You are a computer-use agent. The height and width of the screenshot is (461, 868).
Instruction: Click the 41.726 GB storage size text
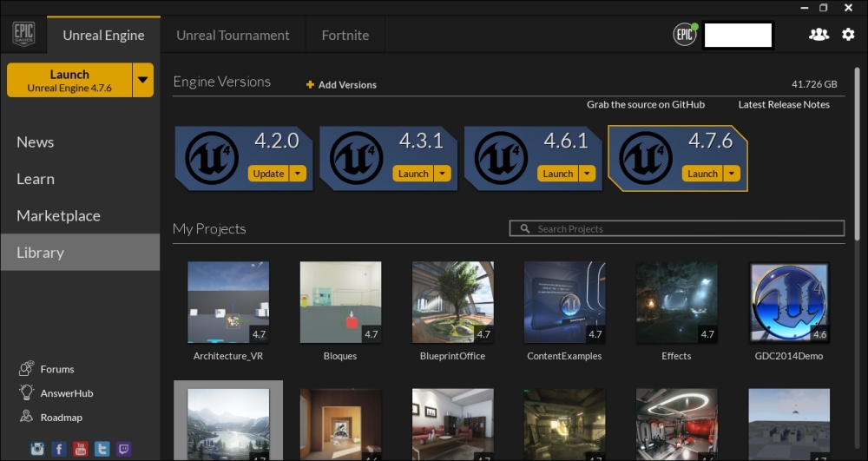point(814,84)
